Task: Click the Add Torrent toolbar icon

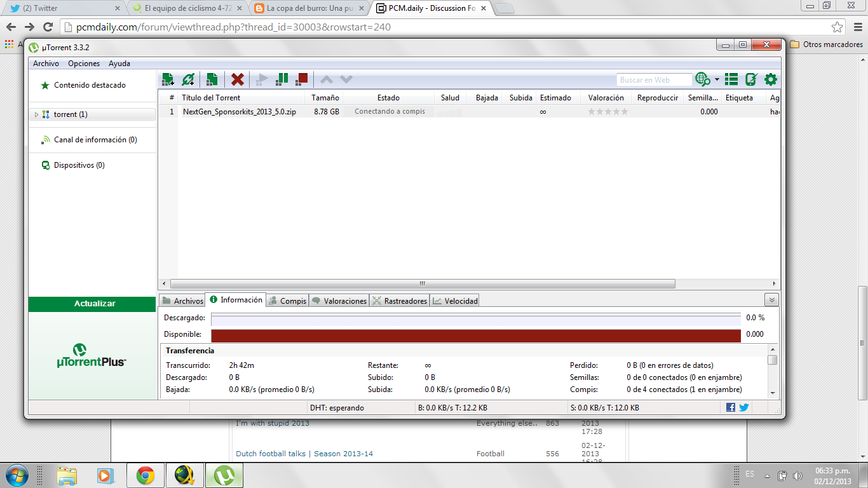Action: pos(168,79)
